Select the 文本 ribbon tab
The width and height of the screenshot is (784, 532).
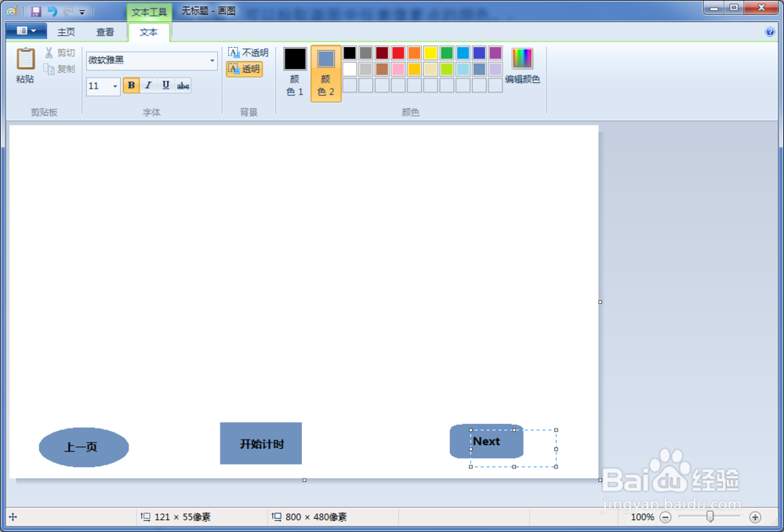point(148,32)
